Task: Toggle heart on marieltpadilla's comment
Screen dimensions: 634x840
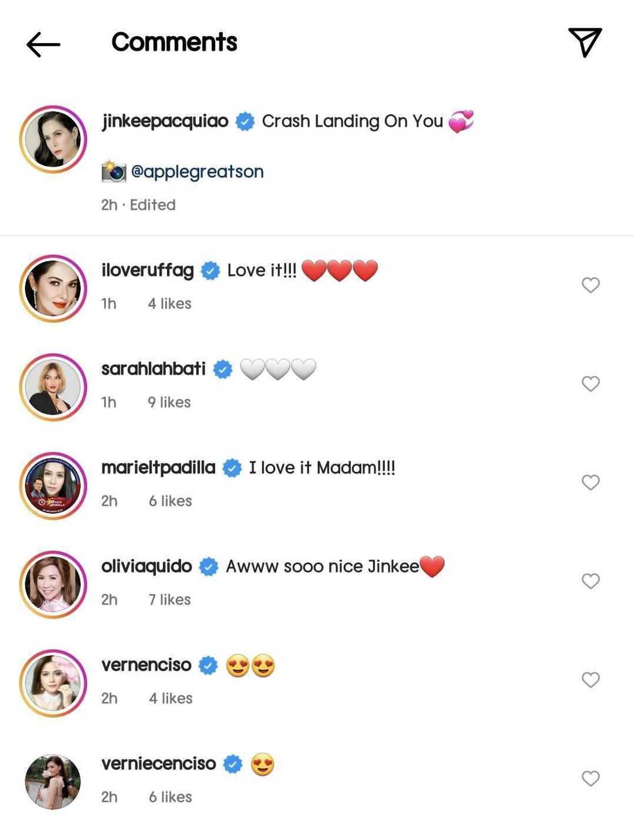Action: [590, 482]
